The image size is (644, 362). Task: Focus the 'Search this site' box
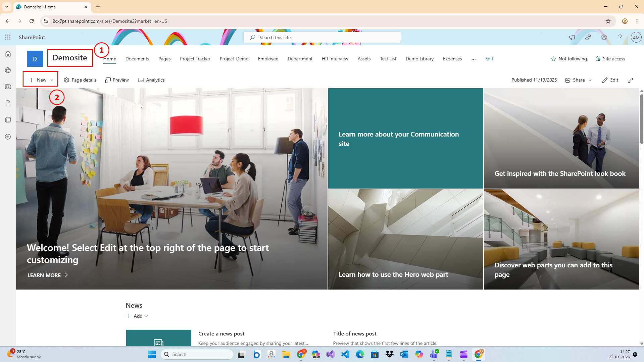[x=322, y=37]
